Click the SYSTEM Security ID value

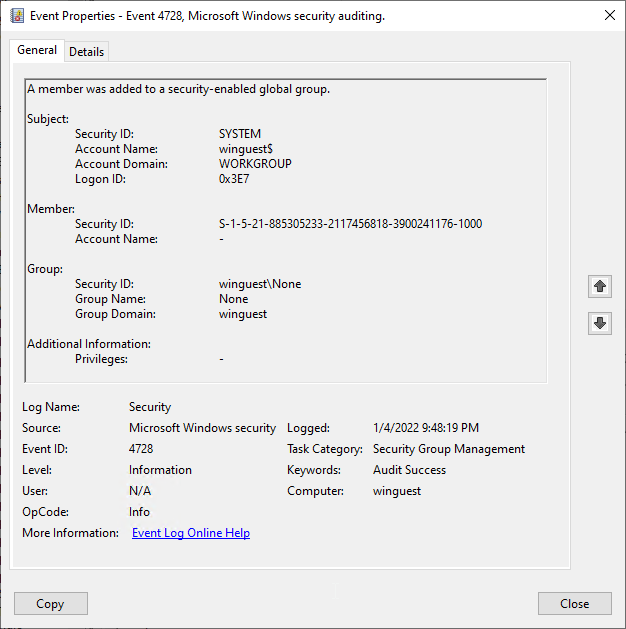[239, 134]
